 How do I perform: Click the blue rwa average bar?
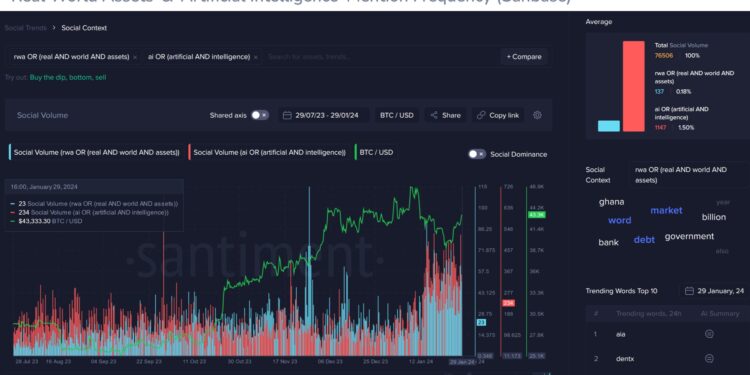[608, 126]
